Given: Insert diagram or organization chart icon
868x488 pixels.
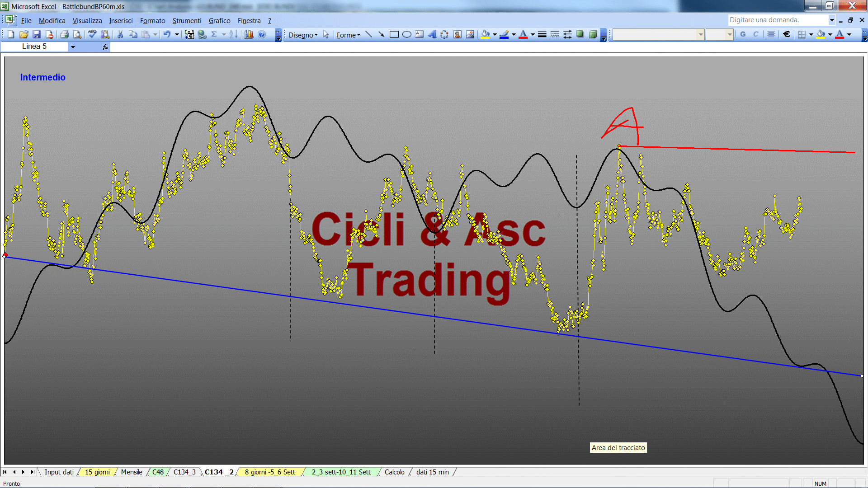Looking at the screenshot, I should (x=444, y=34).
